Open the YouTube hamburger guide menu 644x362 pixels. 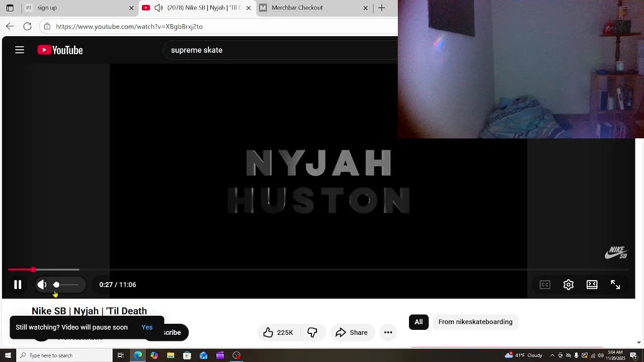click(20, 50)
